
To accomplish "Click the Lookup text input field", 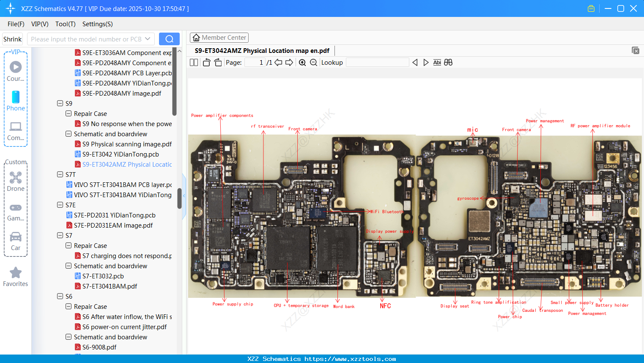I will pos(377,63).
